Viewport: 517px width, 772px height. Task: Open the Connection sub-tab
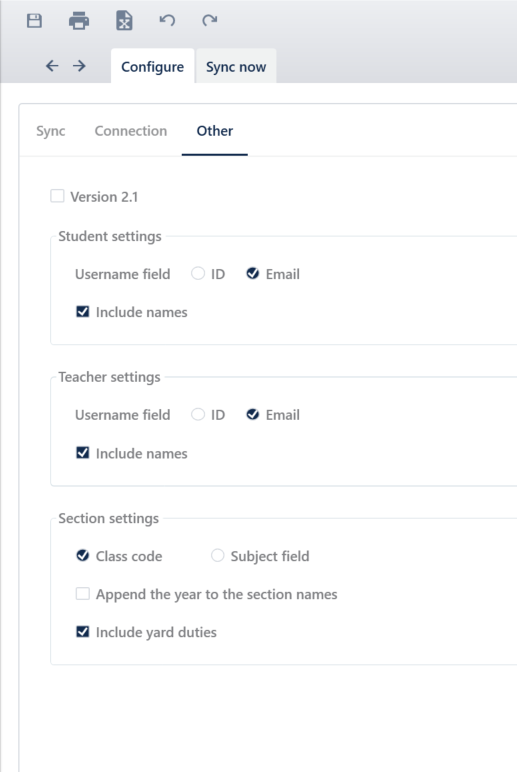[x=131, y=131]
